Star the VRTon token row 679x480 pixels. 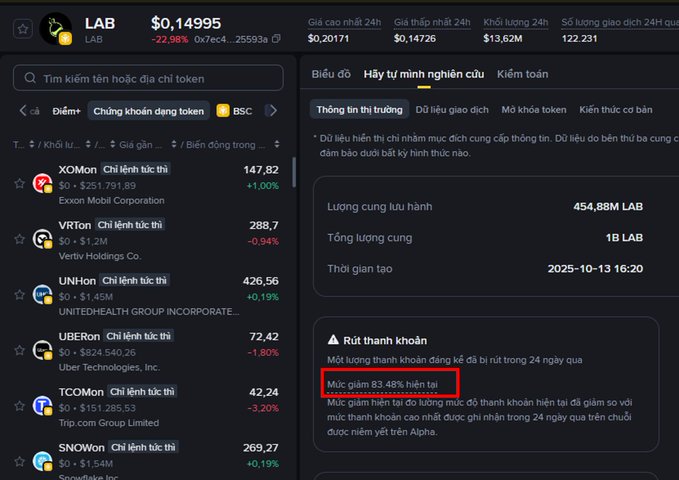pos(19,239)
